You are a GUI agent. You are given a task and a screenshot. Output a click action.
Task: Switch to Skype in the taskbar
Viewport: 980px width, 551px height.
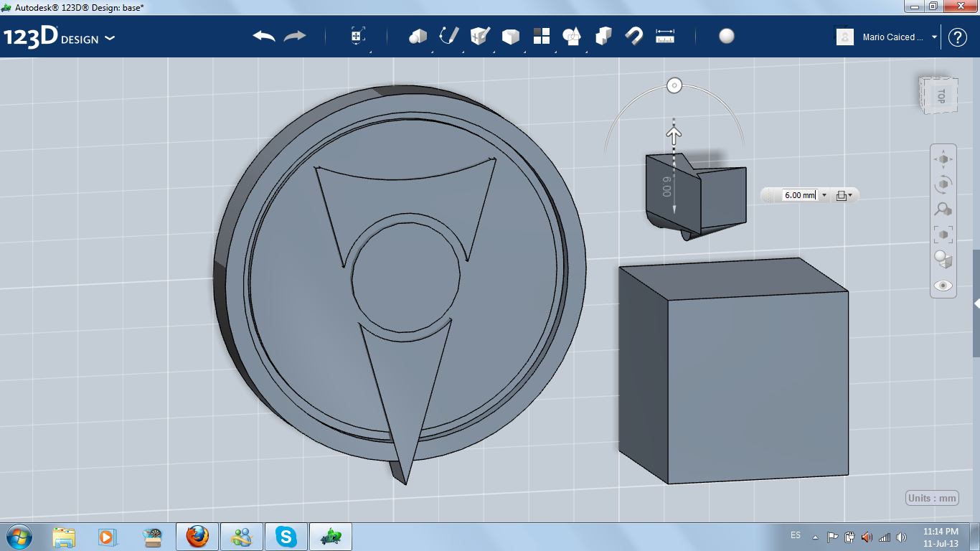286,537
